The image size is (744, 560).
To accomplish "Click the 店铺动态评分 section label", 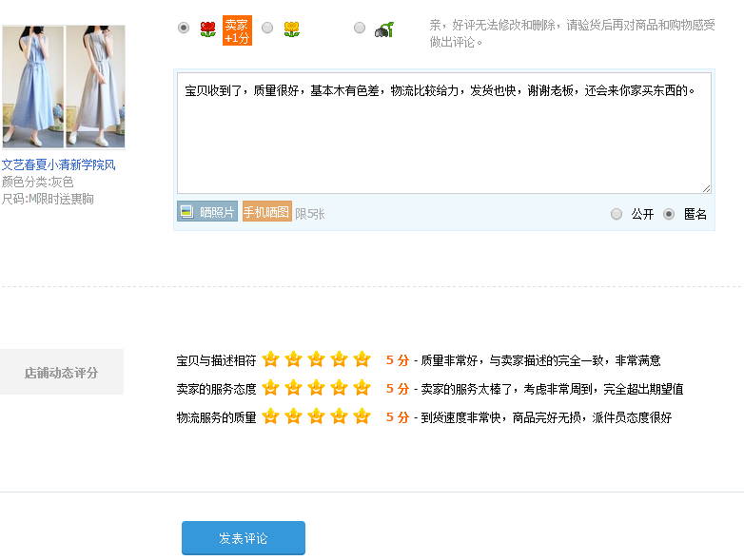I will point(62,373).
